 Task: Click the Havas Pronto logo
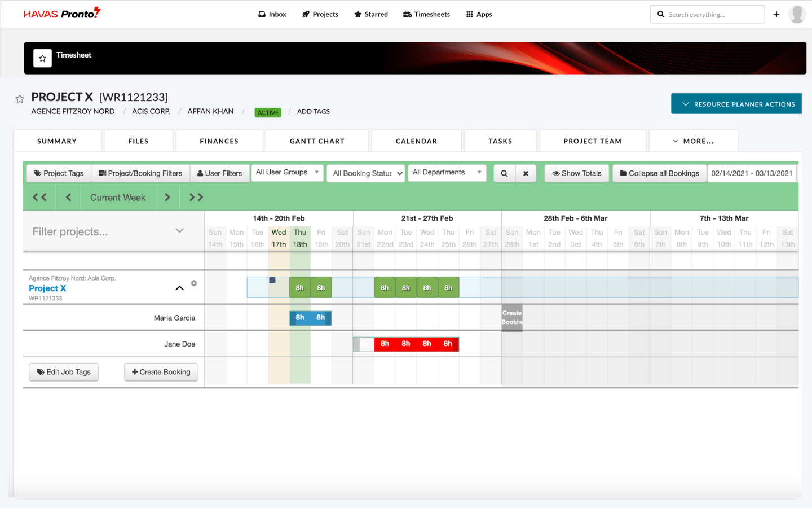click(x=62, y=14)
